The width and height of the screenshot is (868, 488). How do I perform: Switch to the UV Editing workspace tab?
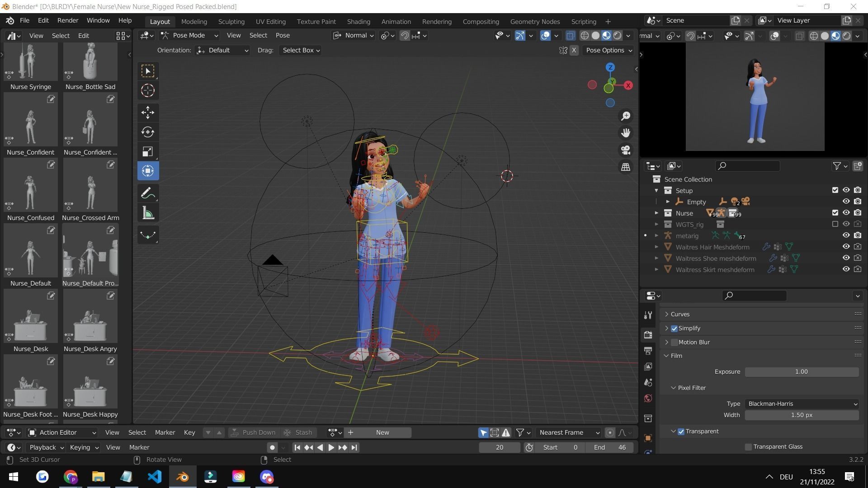270,22
